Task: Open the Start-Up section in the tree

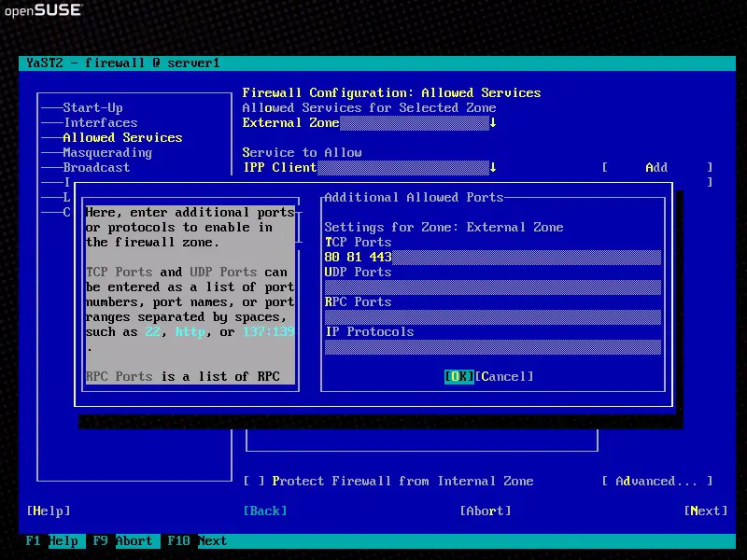Action: pyautogui.click(x=92, y=107)
